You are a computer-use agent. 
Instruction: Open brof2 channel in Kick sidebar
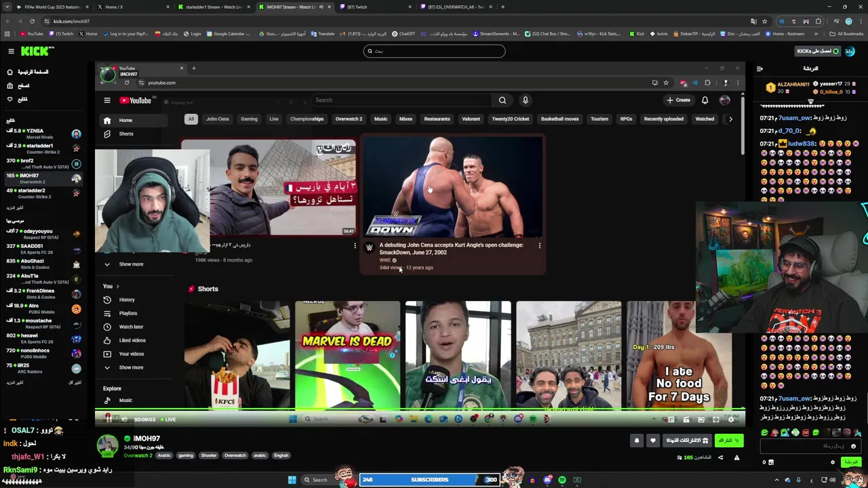tap(44, 163)
